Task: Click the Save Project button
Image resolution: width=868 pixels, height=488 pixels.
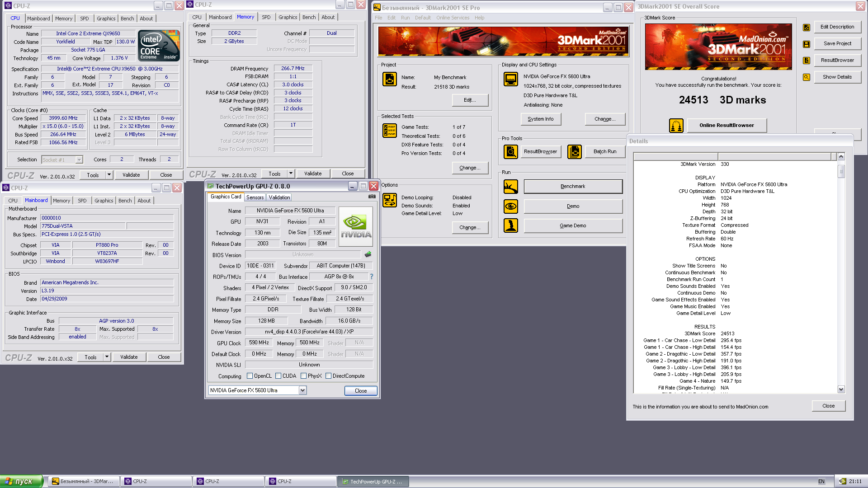Action: [837, 44]
